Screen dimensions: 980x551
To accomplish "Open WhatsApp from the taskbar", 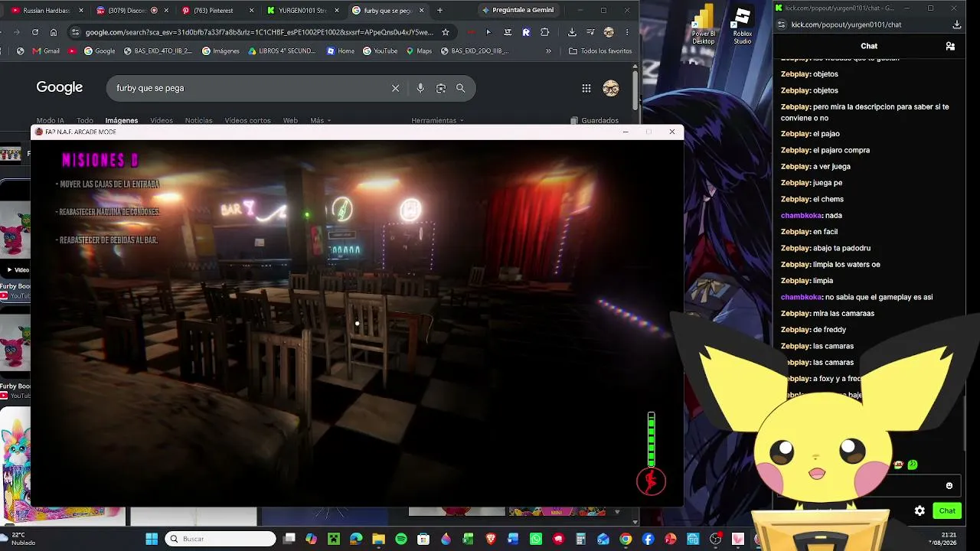I will point(536,539).
